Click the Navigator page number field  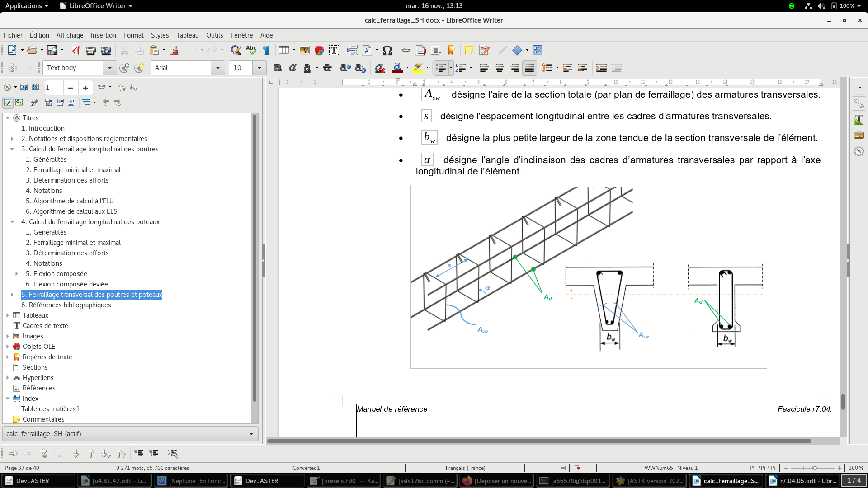click(54, 88)
